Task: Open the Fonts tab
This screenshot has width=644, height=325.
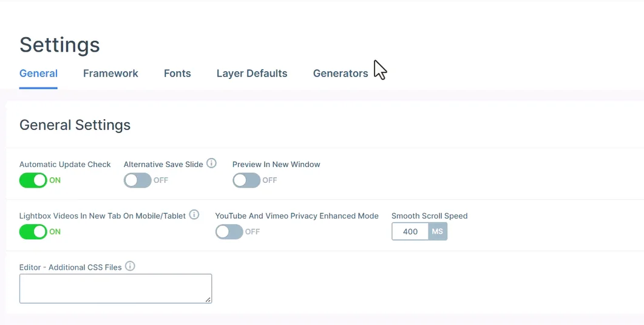Action: click(177, 74)
